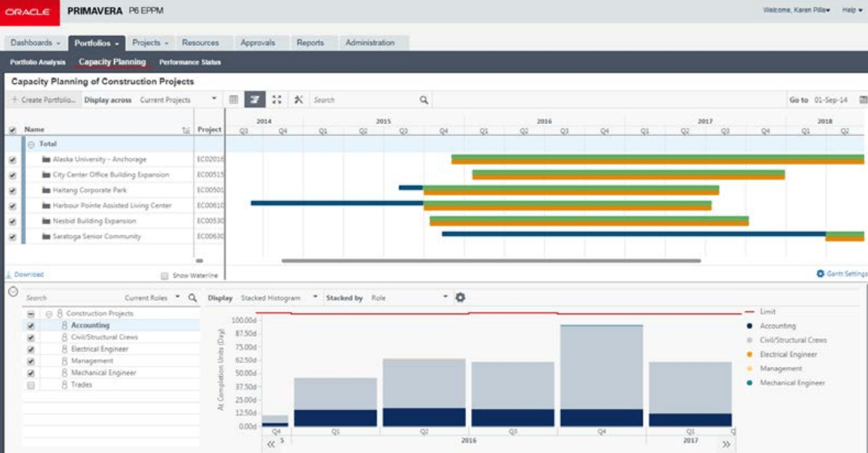Check the Trades role checkbox
Viewport: 868px width, 453px height.
(31, 385)
